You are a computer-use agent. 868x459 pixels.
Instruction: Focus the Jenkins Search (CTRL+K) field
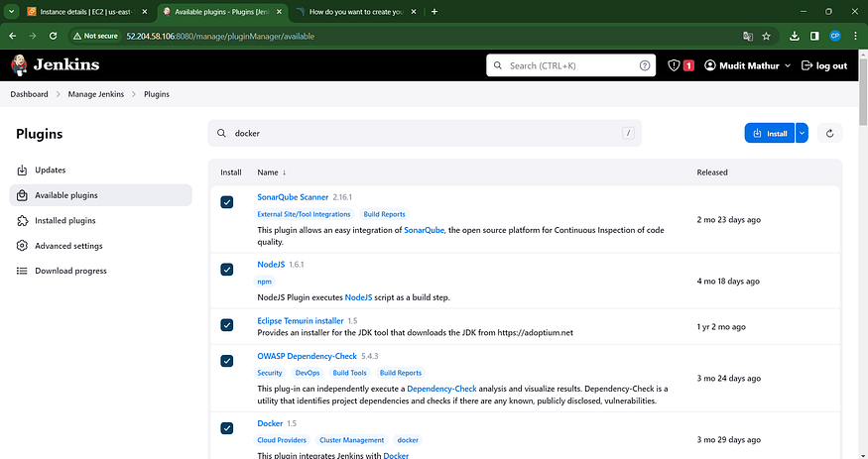(x=570, y=65)
